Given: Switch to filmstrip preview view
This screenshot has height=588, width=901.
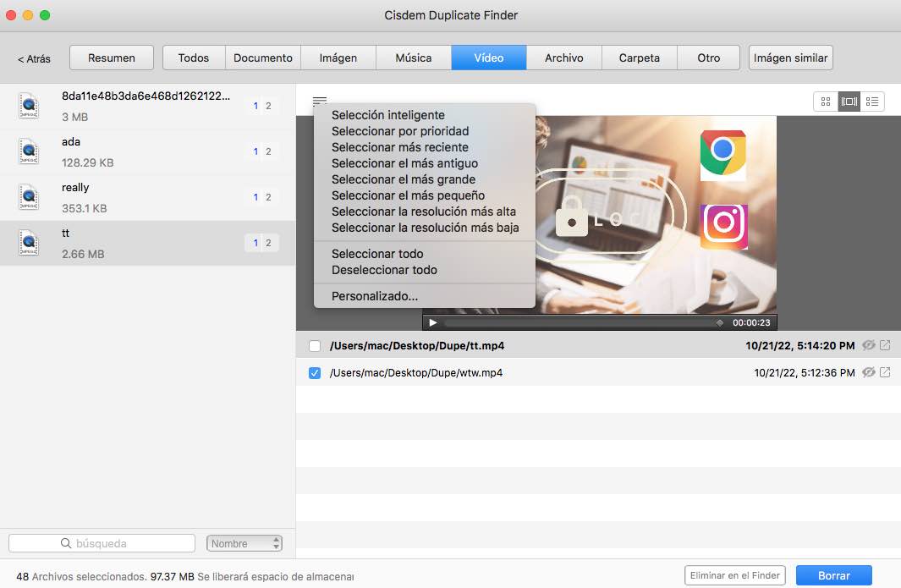Looking at the screenshot, I should 849,102.
